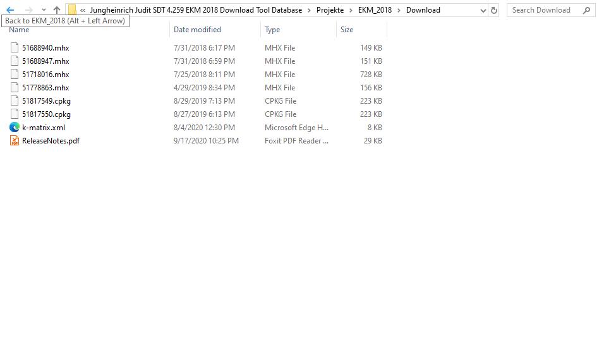The height and width of the screenshot is (364, 604).
Task: Click the 29 KB size cell
Action: [x=373, y=140]
